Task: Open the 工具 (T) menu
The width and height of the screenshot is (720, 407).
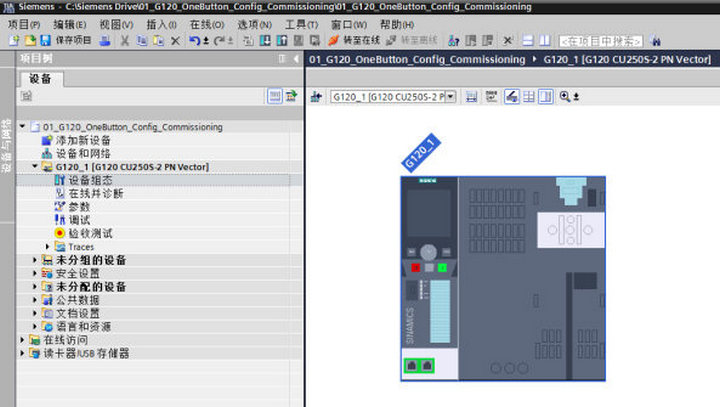Action: tap(301, 24)
